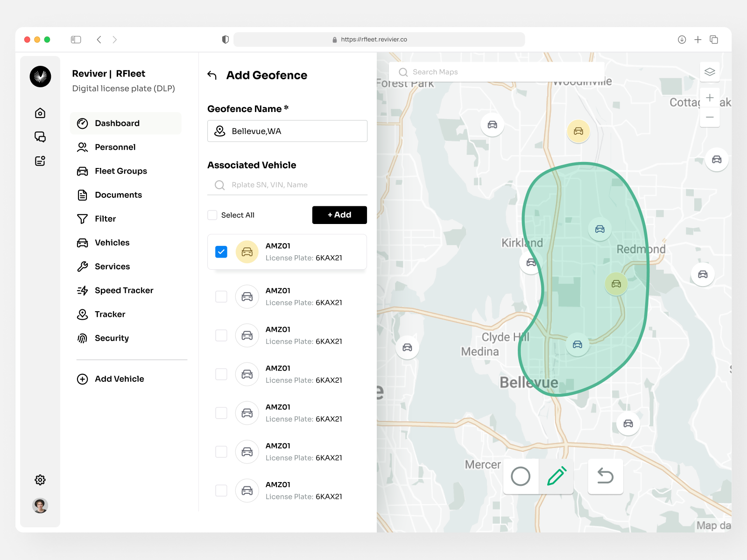Click the + Add button
Image resolution: width=747 pixels, height=560 pixels.
click(x=339, y=215)
